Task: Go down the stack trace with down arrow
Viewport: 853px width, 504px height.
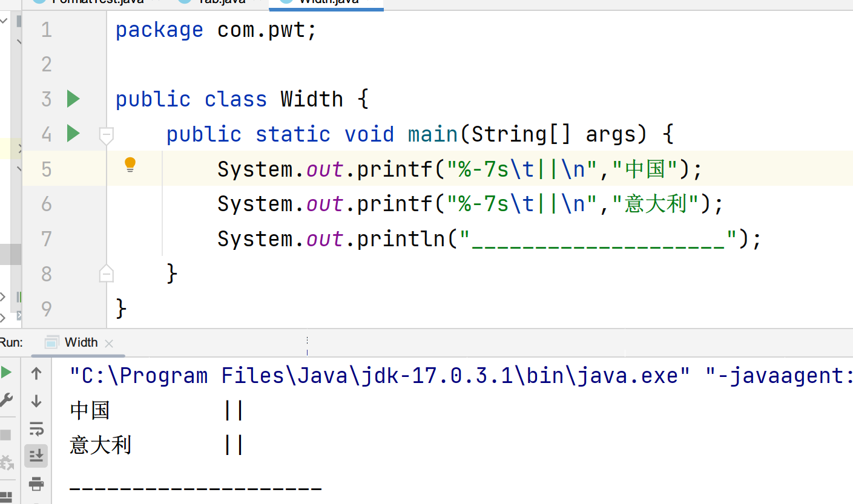Action: (36, 401)
